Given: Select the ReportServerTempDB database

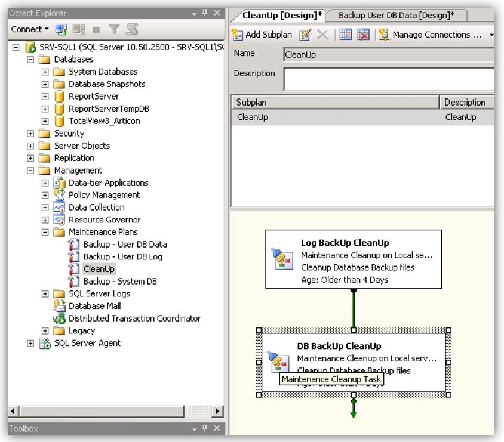Looking at the screenshot, I should coord(109,109).
